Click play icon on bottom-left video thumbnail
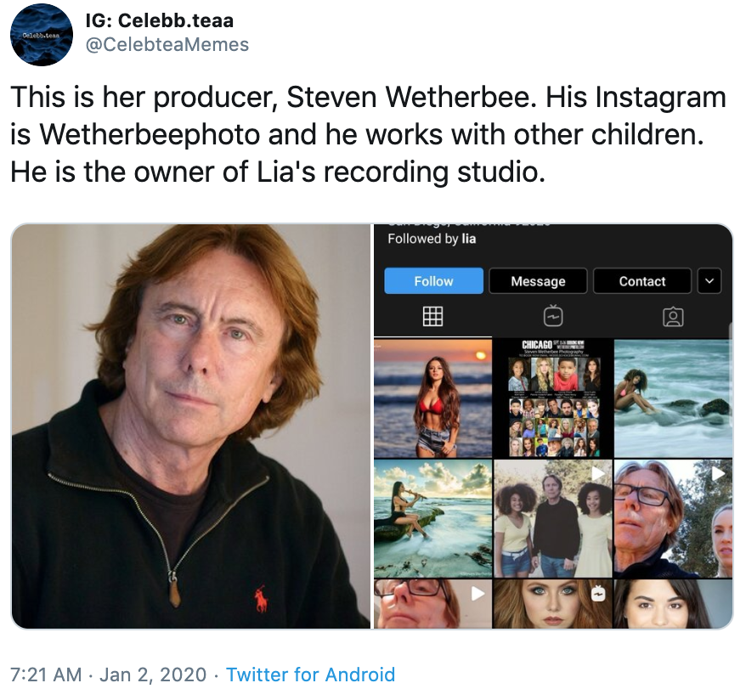 [x=478, y=594]
